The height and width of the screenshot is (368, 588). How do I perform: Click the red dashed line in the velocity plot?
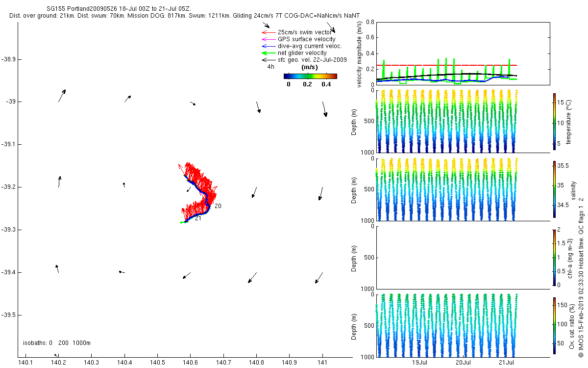click(x=447, y=65)
